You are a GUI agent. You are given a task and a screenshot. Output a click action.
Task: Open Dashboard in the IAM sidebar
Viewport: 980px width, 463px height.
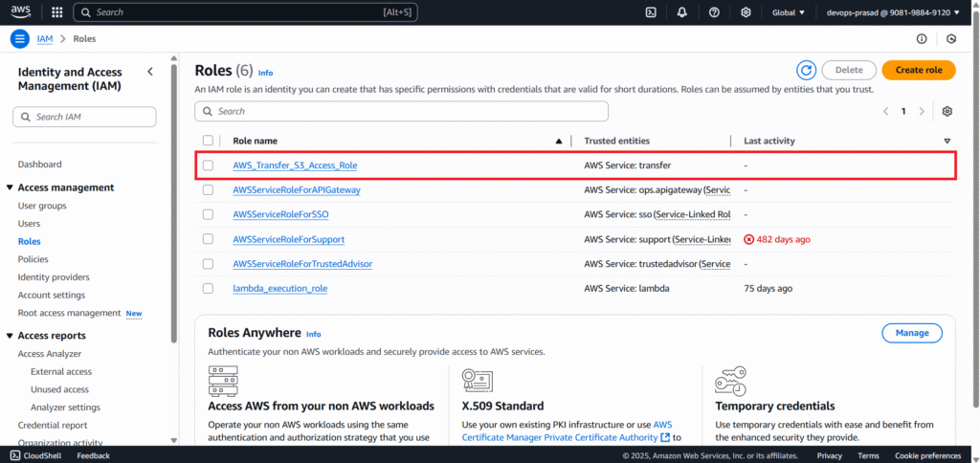pyautogui.click(x=40, y=165)
